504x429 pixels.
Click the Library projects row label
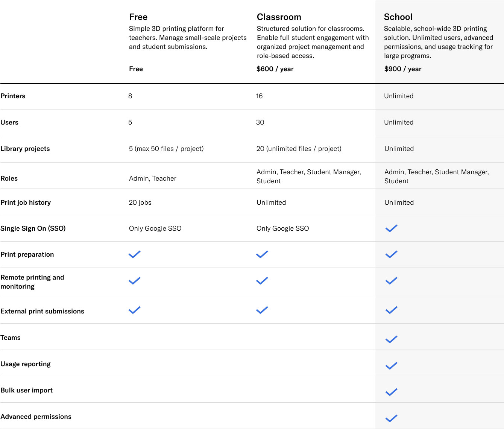(25, 149)
